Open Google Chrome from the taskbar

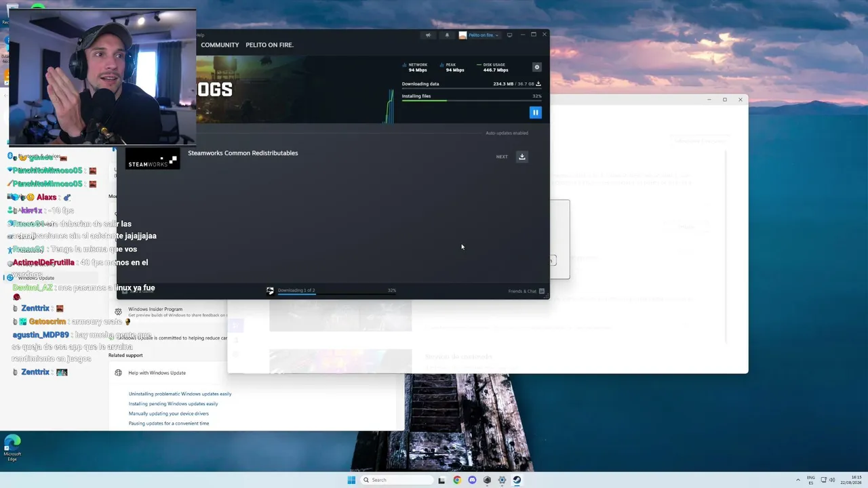tap(457, 480)
